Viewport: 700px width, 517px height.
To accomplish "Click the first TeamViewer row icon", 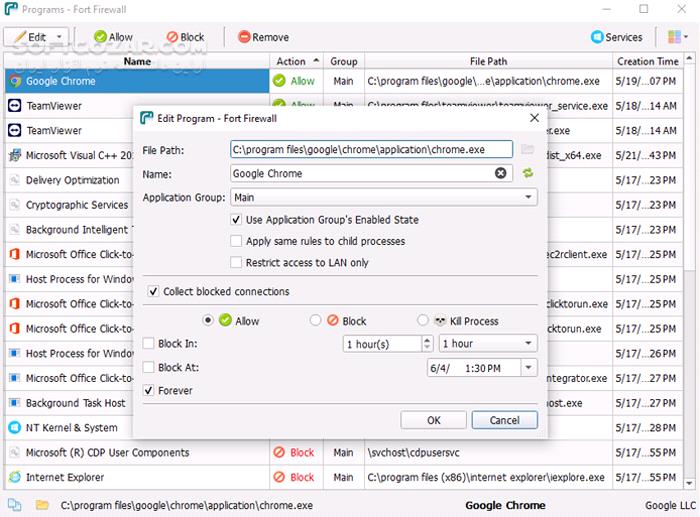I will pos(15,106).
